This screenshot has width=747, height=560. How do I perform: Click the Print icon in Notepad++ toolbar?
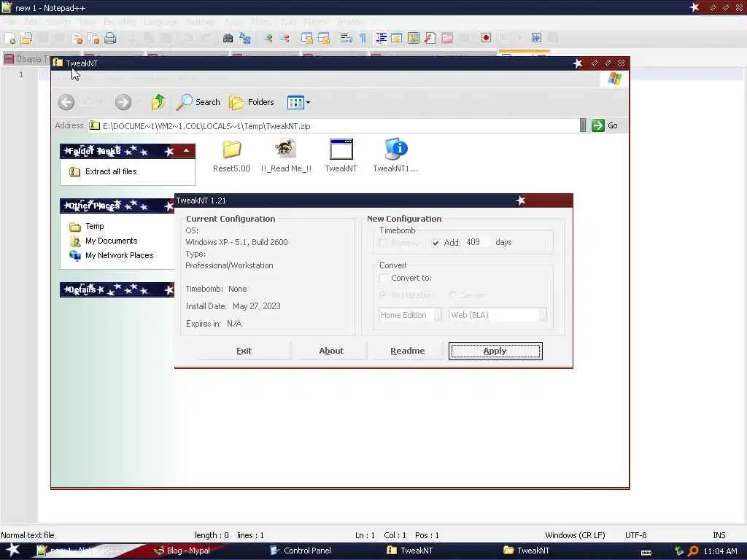pyautogui.click(x=110, y=38)
